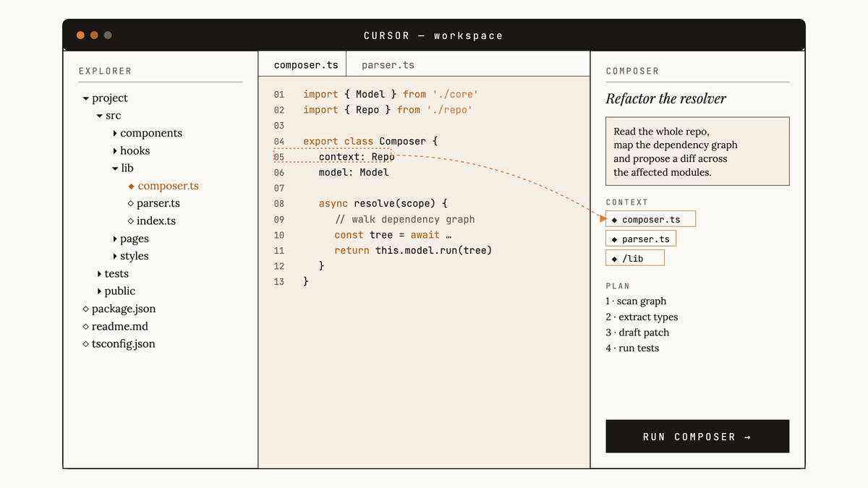
Task: Click the 'Refactor the resolver' heading
Action: click(x=666, y=99)
